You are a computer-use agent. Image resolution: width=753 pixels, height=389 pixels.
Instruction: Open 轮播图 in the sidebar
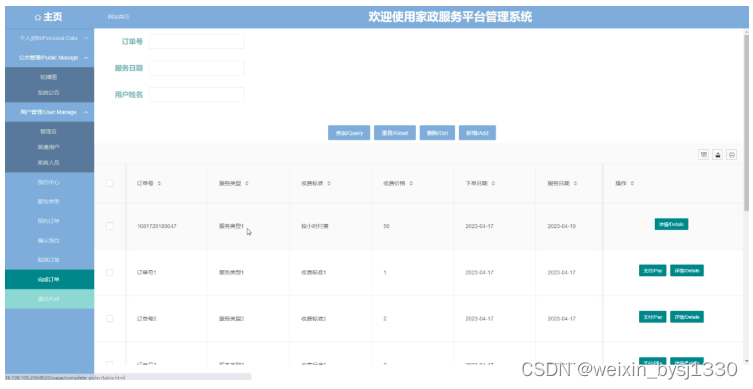point(49,77)
